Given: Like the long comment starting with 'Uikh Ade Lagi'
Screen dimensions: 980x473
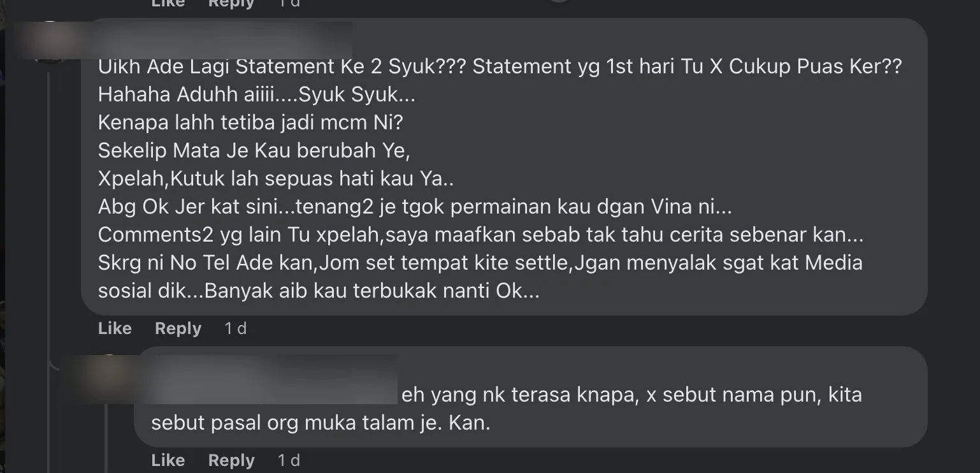Looking at the screenshot, I should 115,328.
